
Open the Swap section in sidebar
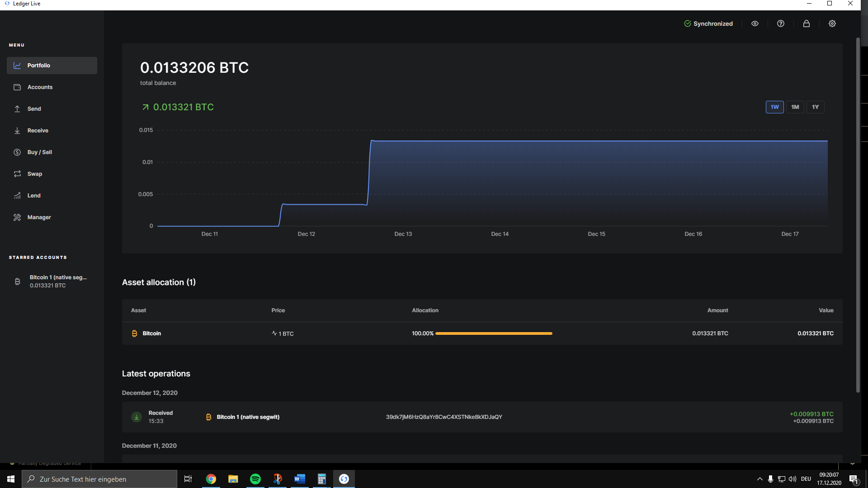point(34,174)
